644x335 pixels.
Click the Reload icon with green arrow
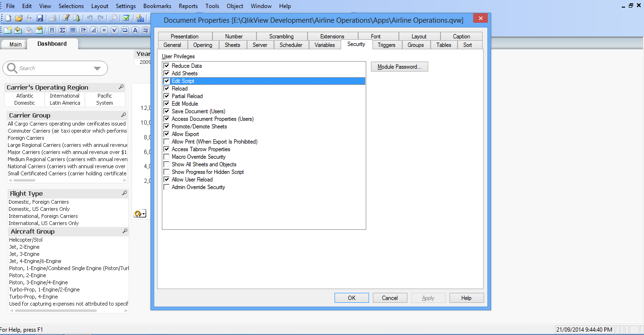tap(77, 18)
